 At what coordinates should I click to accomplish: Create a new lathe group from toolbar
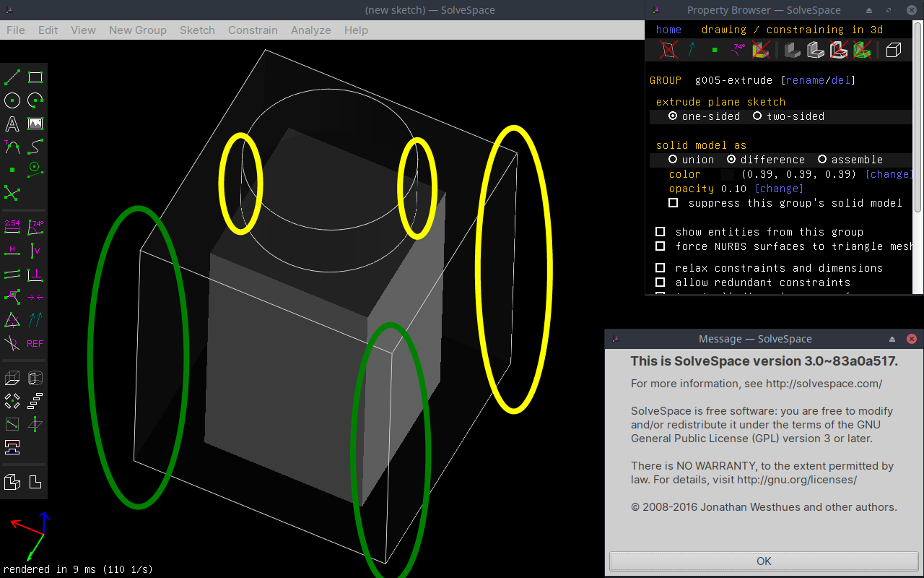35,378
